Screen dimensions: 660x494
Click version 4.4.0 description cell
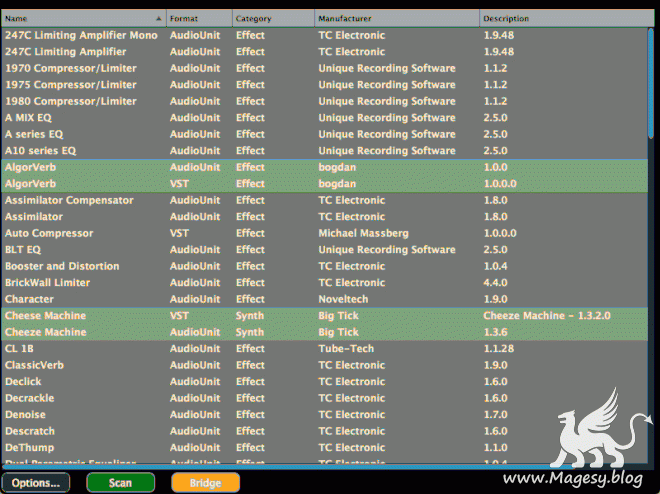point(495,283)
